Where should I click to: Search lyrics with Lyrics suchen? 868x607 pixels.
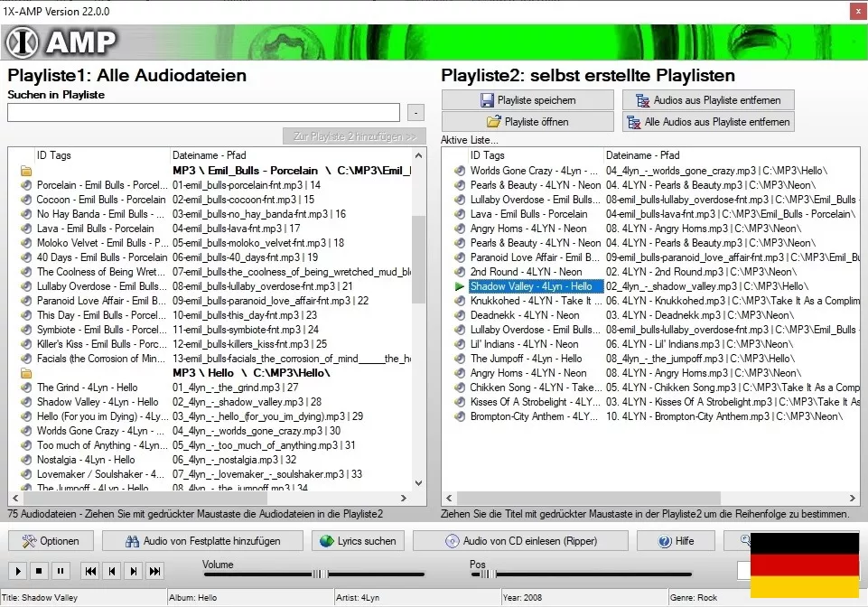tap(358, 541)
